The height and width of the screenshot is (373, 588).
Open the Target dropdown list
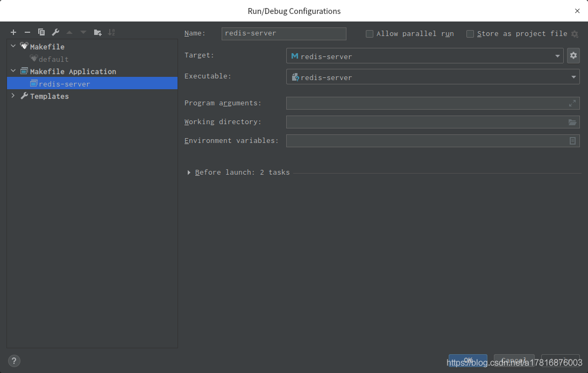tap(557, 56)
